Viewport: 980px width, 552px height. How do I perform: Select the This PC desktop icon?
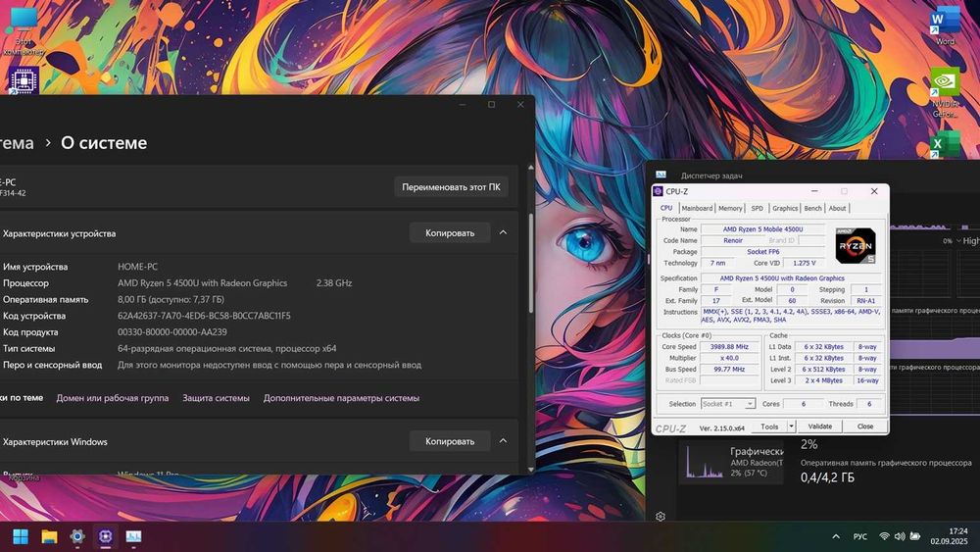coord(24,30)
